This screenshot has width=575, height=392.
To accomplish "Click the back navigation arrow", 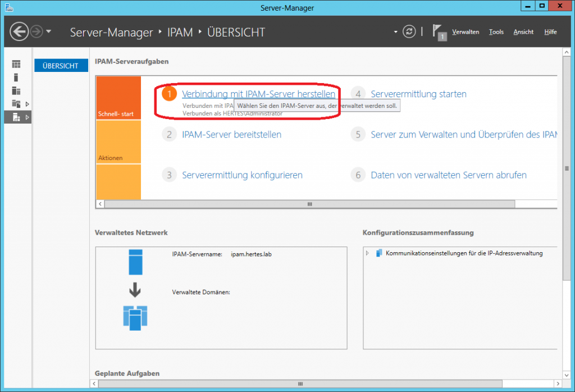I will coord(19,31).
